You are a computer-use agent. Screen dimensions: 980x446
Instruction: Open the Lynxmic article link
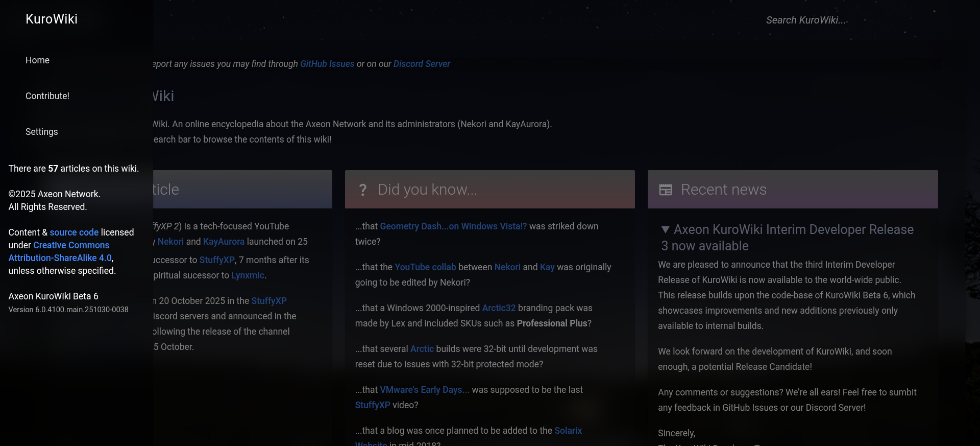(x=248, y=275)
